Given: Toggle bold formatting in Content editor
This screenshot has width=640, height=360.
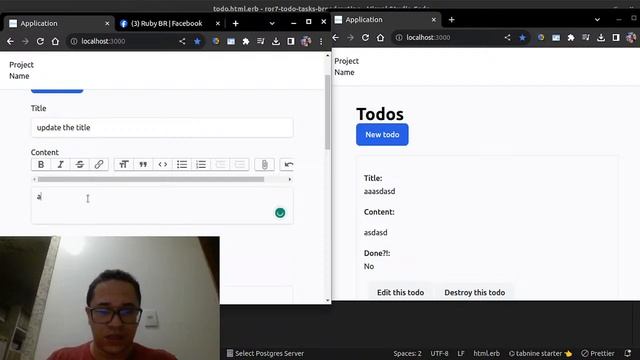Looking at the screenshot, I should point(41,164).
